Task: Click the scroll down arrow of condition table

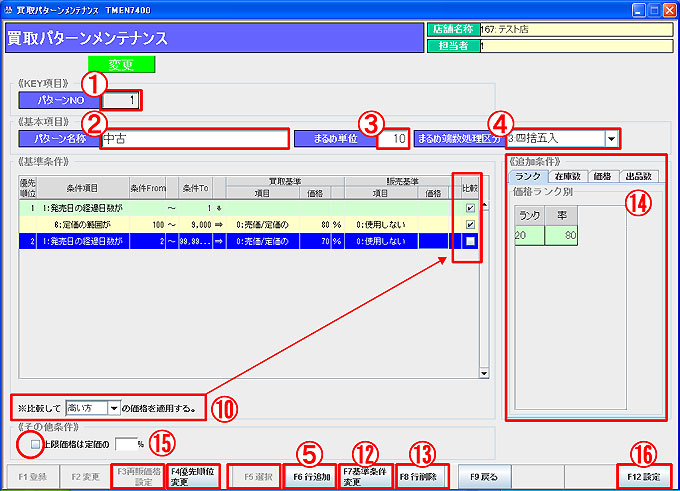Action: (484, 373)
